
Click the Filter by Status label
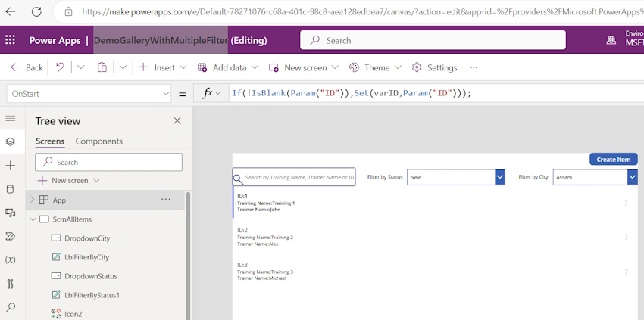(385, 177)
